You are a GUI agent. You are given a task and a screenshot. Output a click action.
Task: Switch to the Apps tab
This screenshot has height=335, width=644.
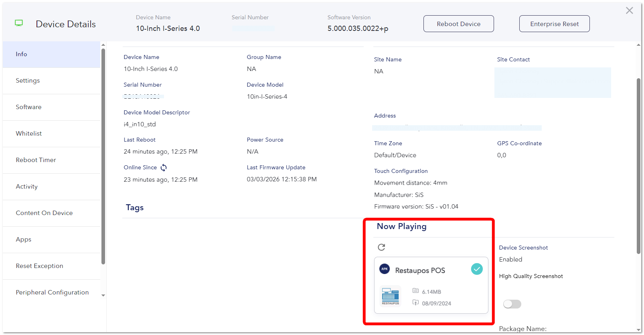tap(51, 240)
